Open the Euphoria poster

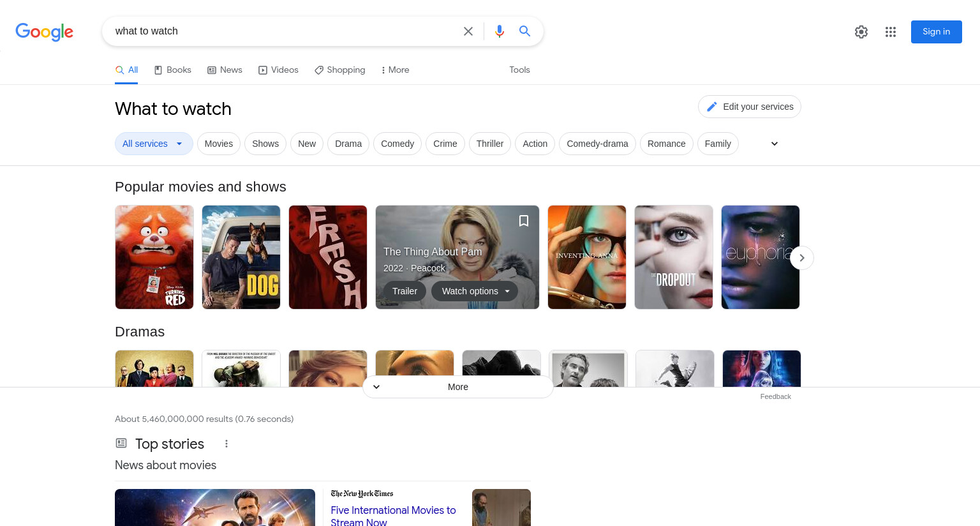[x=761, y=257]
